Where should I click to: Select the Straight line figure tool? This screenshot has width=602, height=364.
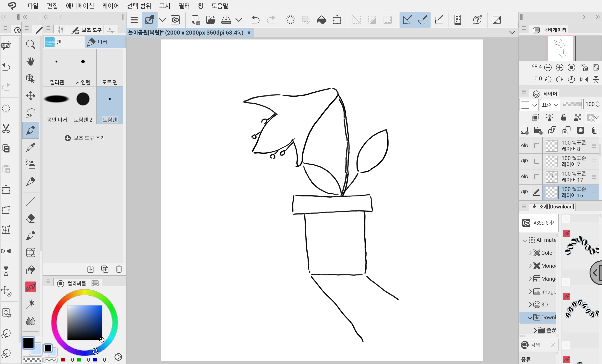coord(31,201)
